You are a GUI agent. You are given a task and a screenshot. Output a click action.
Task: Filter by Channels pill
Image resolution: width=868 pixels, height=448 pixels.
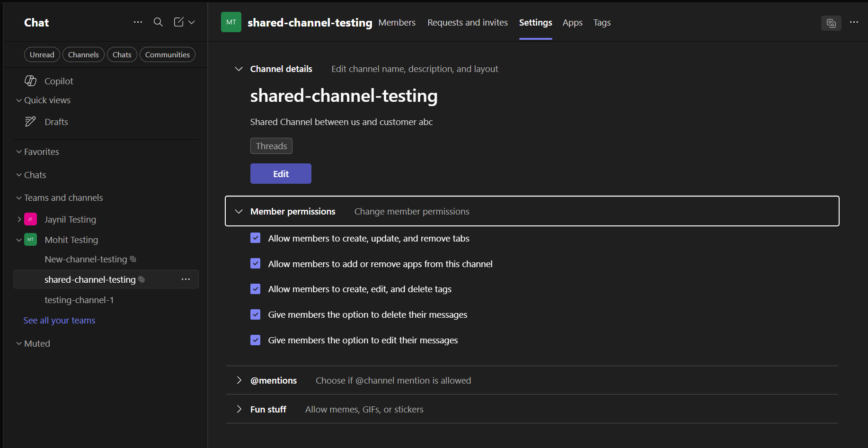(x=83, y=54)
